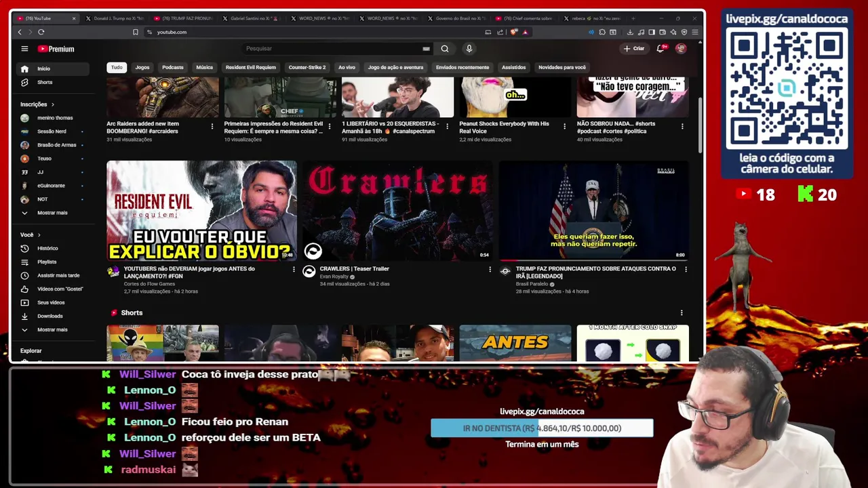
Task: Go back with the browser back arrow
Action: 20,32
